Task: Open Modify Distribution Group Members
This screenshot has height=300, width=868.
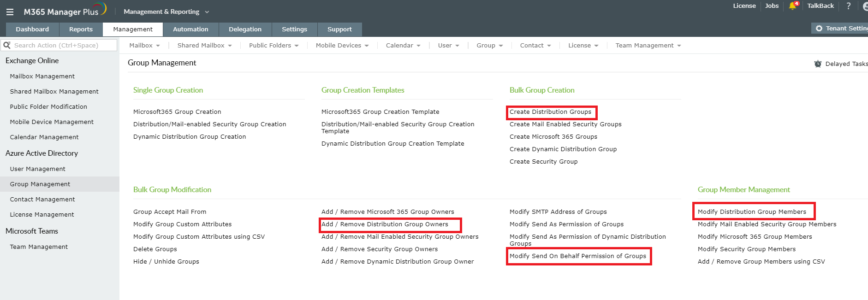Action: pos(752,212)
